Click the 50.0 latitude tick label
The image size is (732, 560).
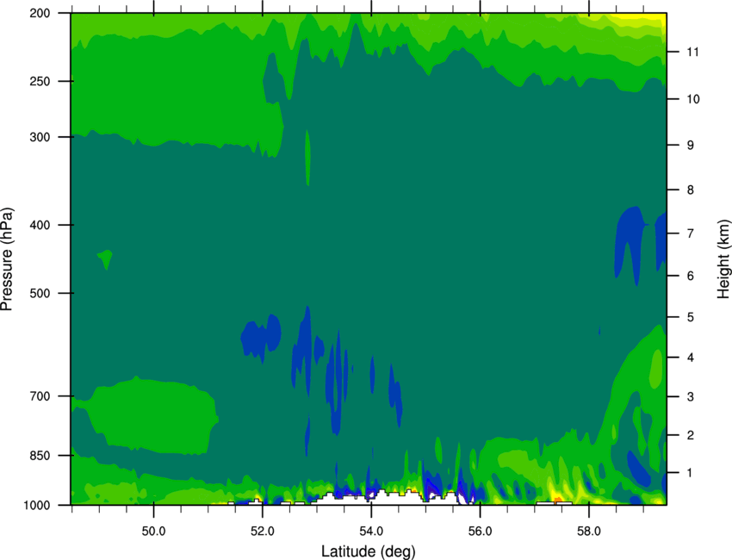click(153, 532)
